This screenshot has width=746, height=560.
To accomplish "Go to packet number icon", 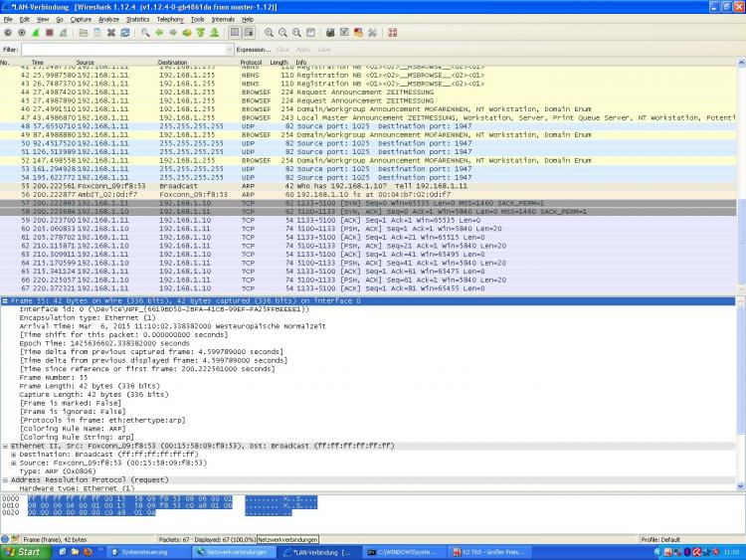I will point(187,33).
